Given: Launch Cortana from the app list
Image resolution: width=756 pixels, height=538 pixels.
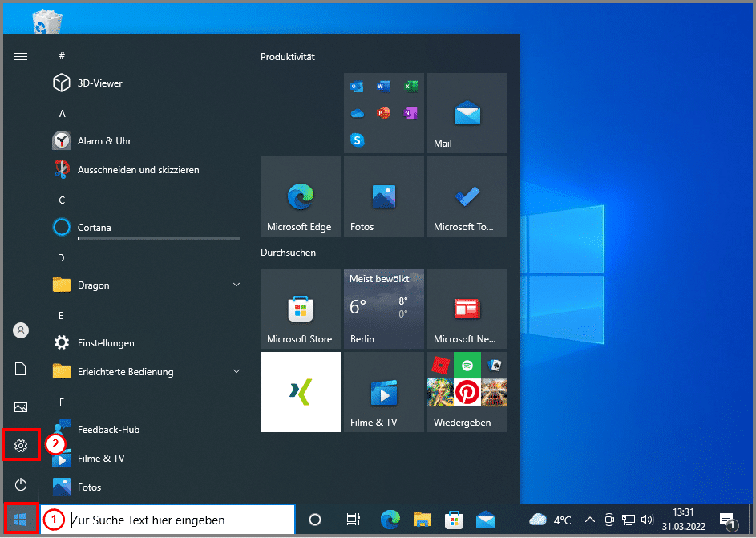Looking at the screenshot, I should click(x=94, y=228).
